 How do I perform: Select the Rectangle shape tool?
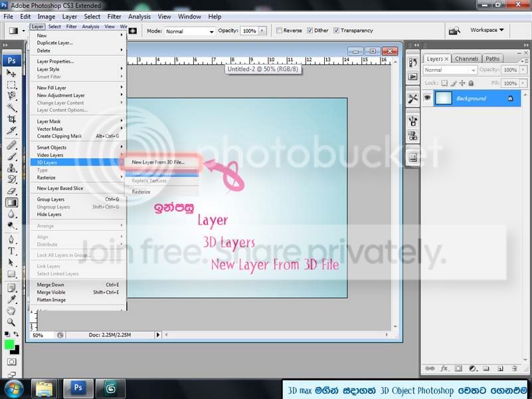(x=11, y=274)
